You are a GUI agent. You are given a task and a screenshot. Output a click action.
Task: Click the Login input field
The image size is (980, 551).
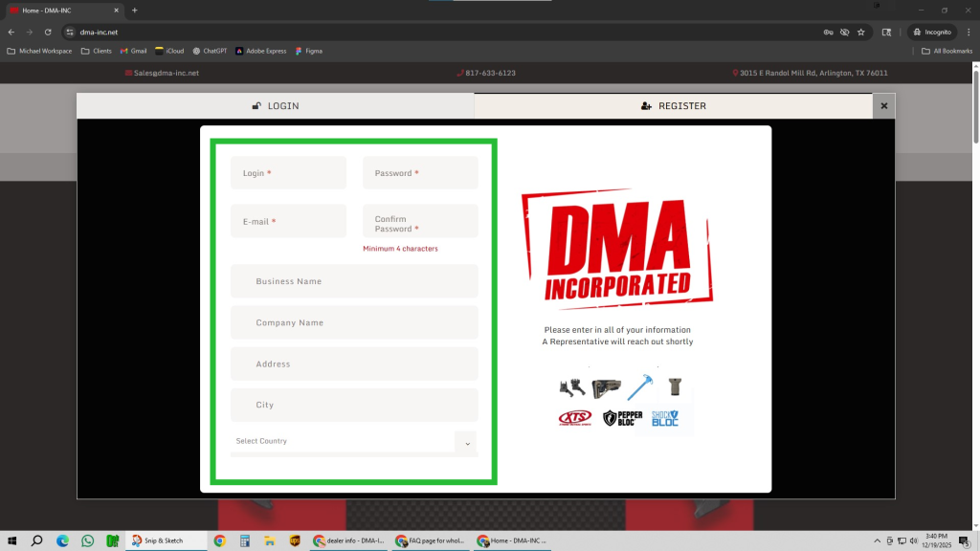(x=288, y=173)
